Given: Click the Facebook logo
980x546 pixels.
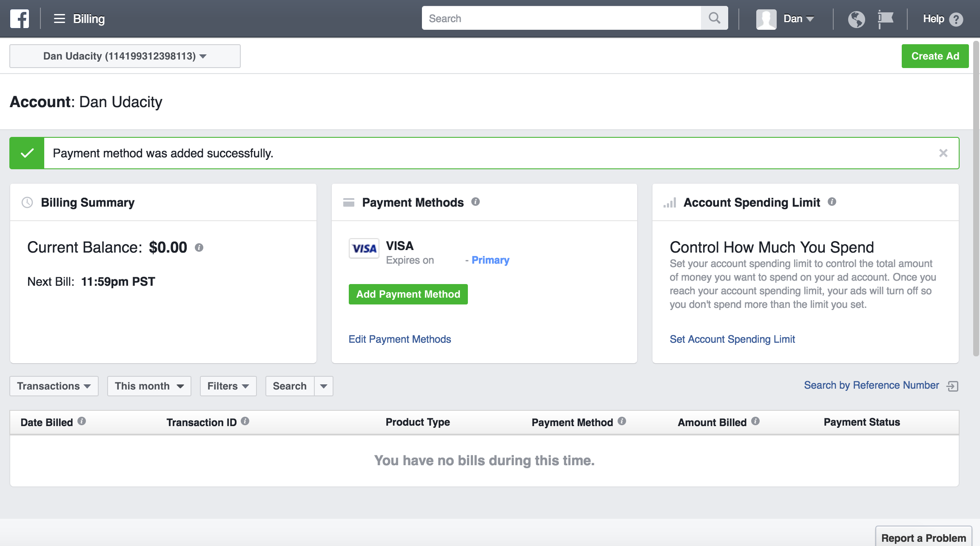Looking at the screenshot, I should tap(19, 19).
